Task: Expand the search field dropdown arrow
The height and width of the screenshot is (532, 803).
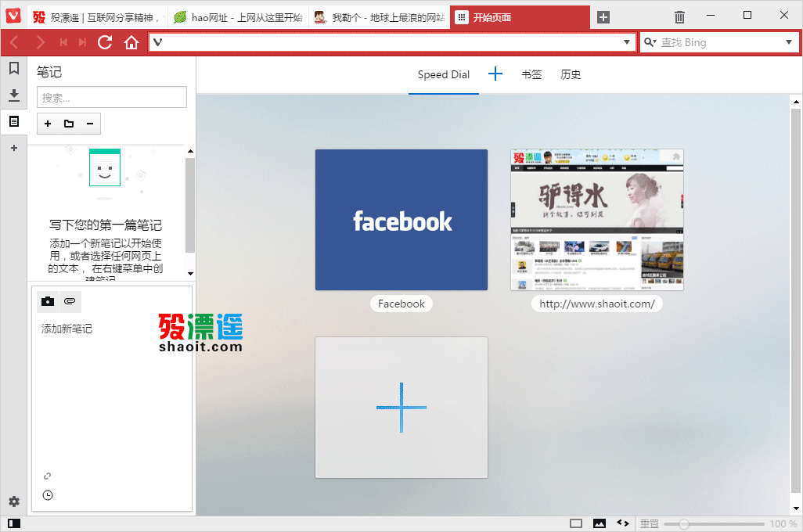Action: [789, 42]
